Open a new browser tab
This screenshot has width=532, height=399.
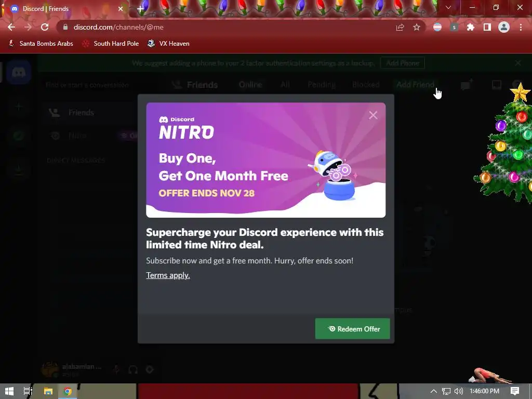(140, 9)
